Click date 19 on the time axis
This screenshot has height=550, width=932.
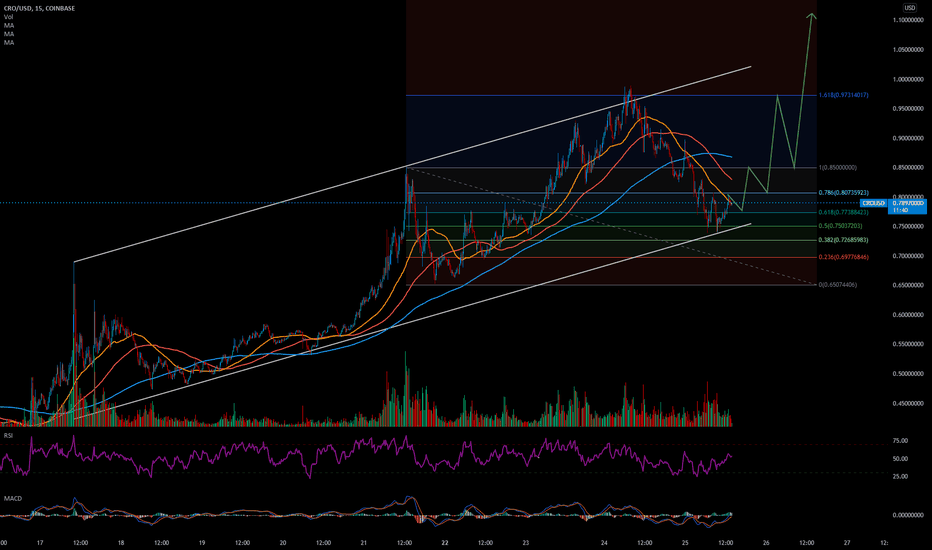[x=202, y=542]
